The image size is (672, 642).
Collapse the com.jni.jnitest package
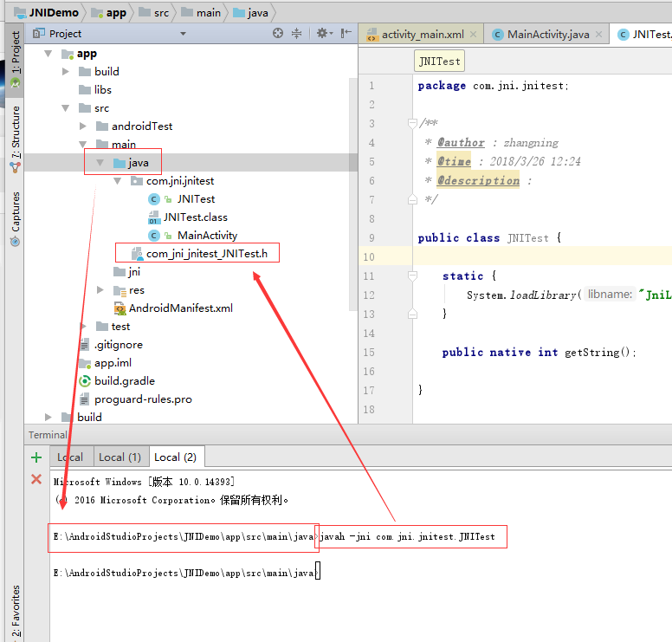click(x=118, y=181)
